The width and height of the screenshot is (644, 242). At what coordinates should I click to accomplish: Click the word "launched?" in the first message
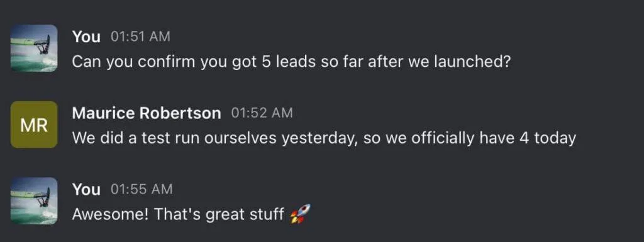(472, 62)
